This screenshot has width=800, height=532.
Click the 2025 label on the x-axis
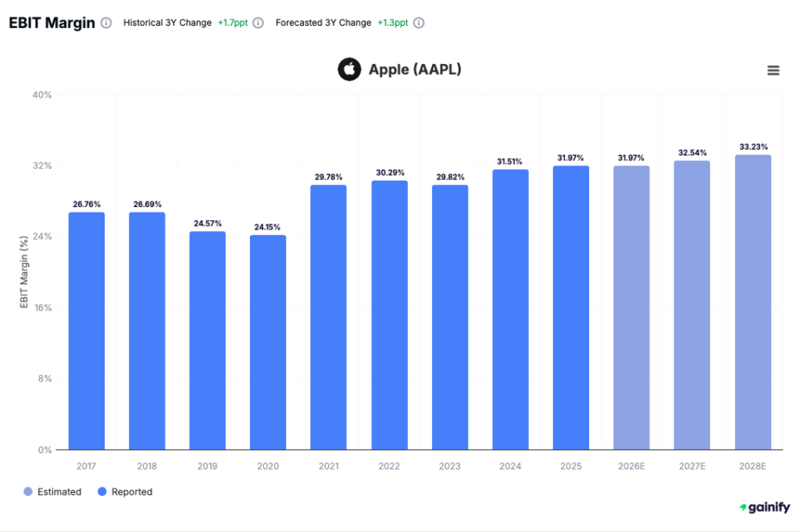570,466
